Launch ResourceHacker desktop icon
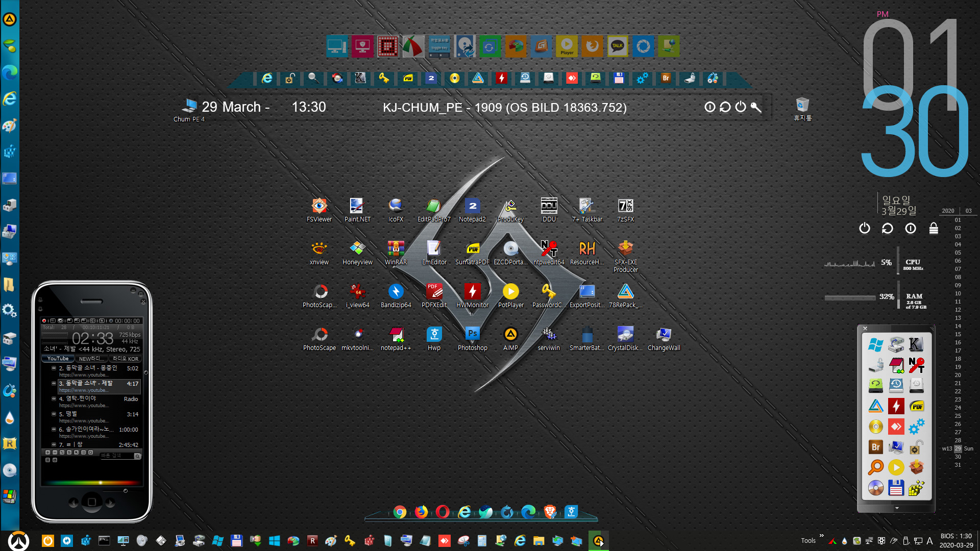Screen dimensions: 980x551 pos(587,253)
